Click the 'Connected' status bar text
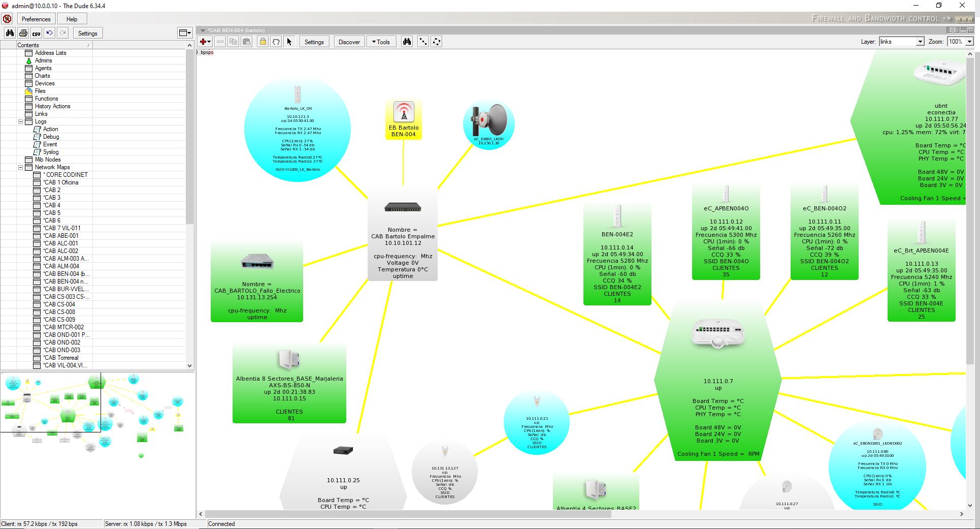 coord(221,524)
